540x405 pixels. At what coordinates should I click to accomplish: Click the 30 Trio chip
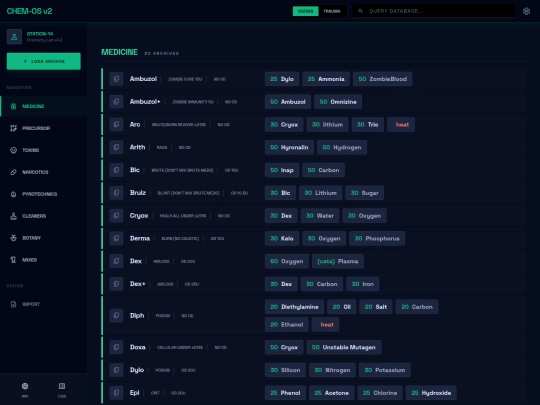(368, 124)
